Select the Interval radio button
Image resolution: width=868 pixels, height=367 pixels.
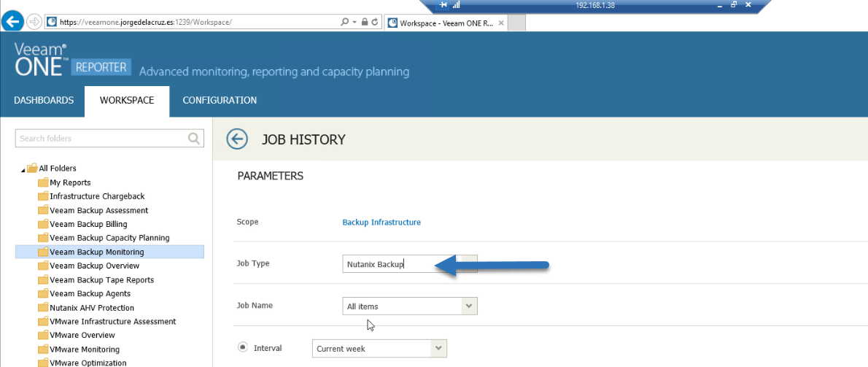tap(242, 347)
